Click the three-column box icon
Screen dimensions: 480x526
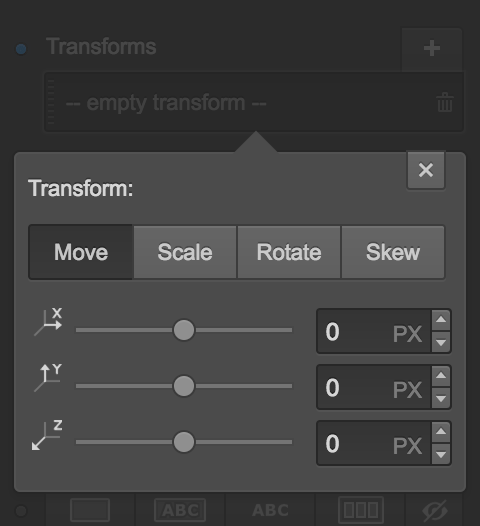click(x=361, y=510)
